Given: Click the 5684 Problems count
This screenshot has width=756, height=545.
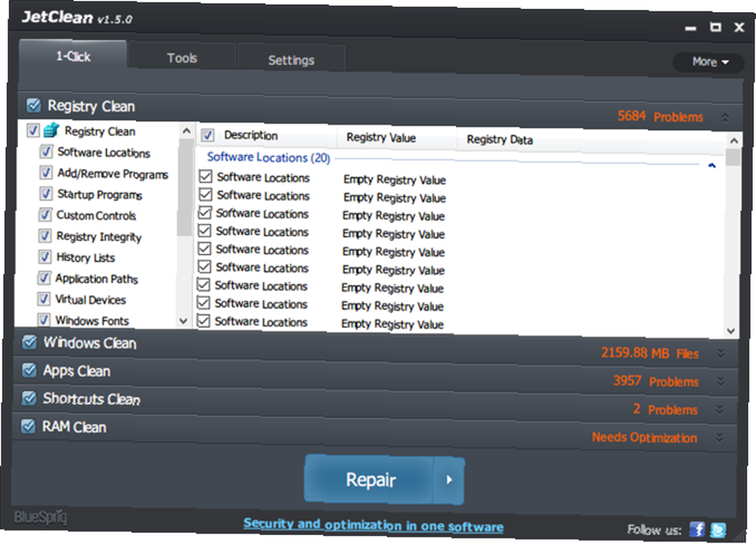Looking at the screenshot, I should click(x=660, y=116).
